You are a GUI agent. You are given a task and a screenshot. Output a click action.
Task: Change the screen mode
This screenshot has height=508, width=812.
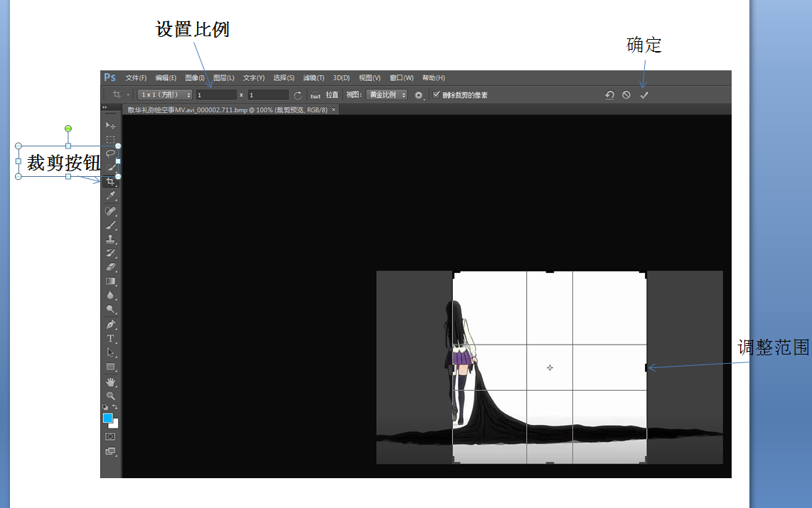(110, 451)
